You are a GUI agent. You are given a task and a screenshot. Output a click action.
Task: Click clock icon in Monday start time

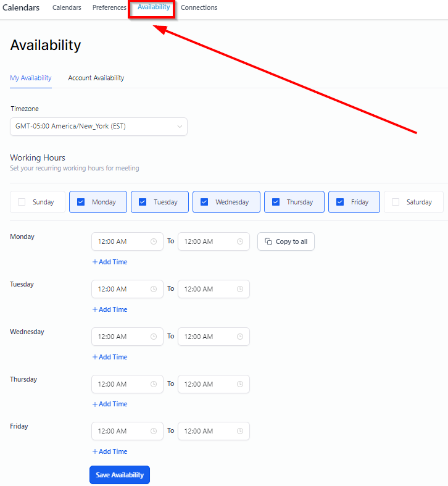tap(154, 241)
